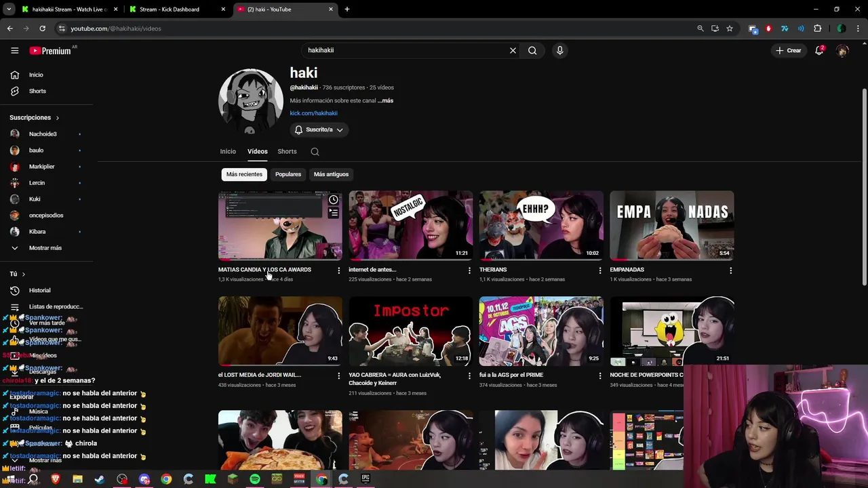
Task: Open the kick.com/hakihakii link
Action: tap(313, 113)
